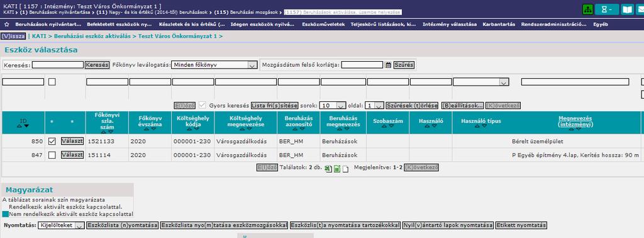Open the oldal page number dropdown
Screen dimensions: 644x238
[x=374, y=106]
